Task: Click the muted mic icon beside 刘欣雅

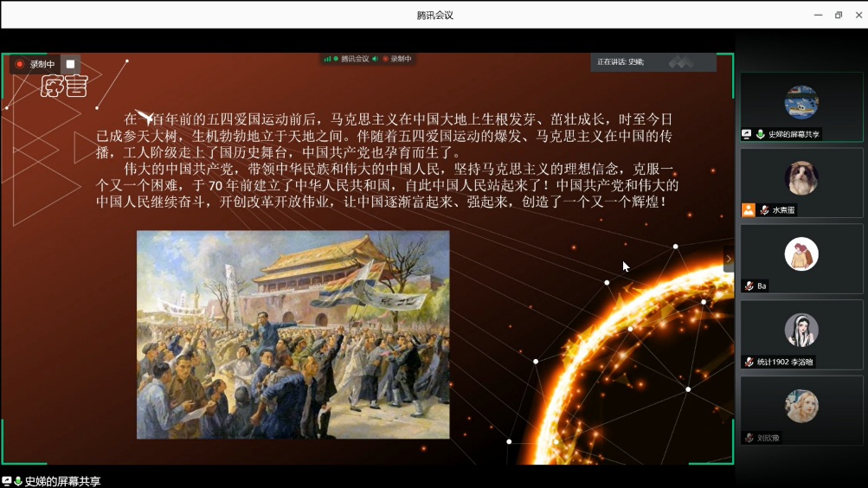Action: tap(749, 439)
